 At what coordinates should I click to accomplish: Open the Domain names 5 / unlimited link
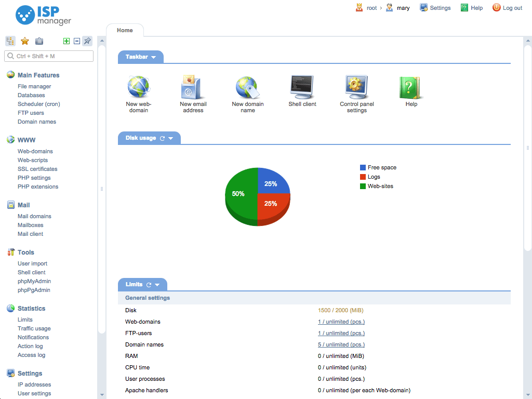(341, 344)
